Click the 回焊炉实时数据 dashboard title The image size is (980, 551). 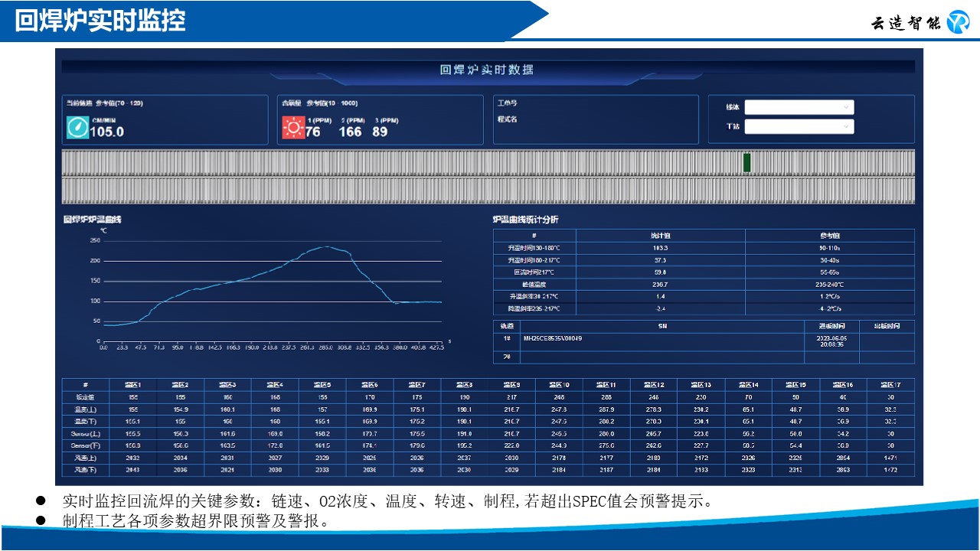[x=487, y=70]
